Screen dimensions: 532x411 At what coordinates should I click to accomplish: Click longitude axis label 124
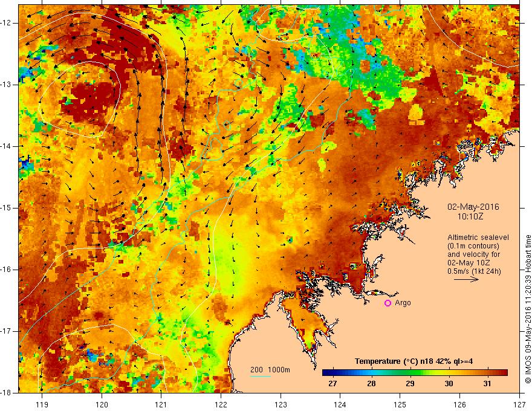tap(340, 404)
